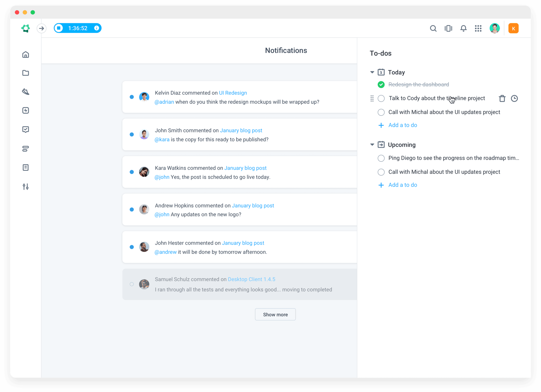
Task: Check off Call with Michal under Upcoming
Action: tap(381, 172)
